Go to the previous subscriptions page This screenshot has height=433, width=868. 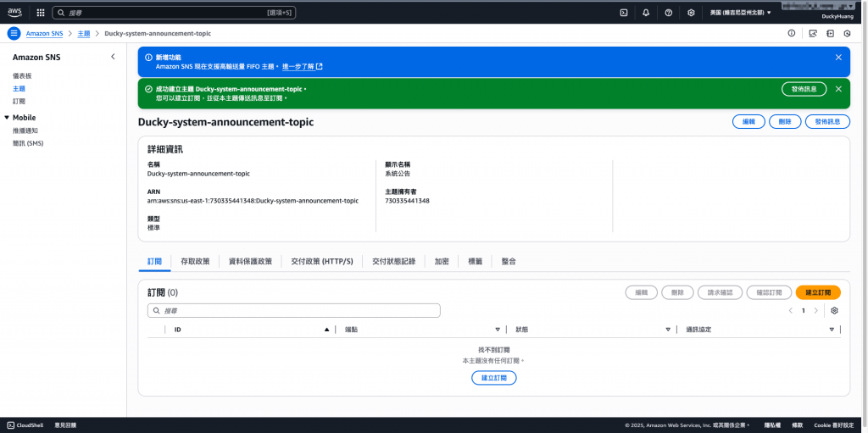click(791, 311)
